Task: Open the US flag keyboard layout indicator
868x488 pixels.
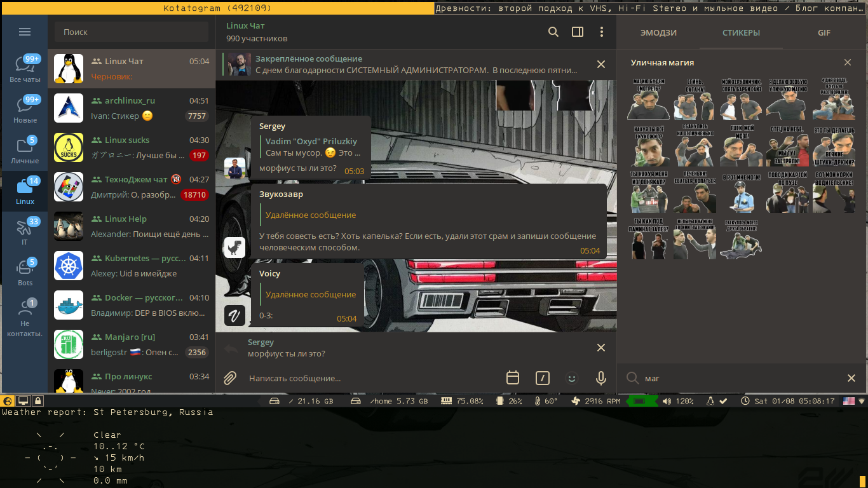Action: [849, 401]
